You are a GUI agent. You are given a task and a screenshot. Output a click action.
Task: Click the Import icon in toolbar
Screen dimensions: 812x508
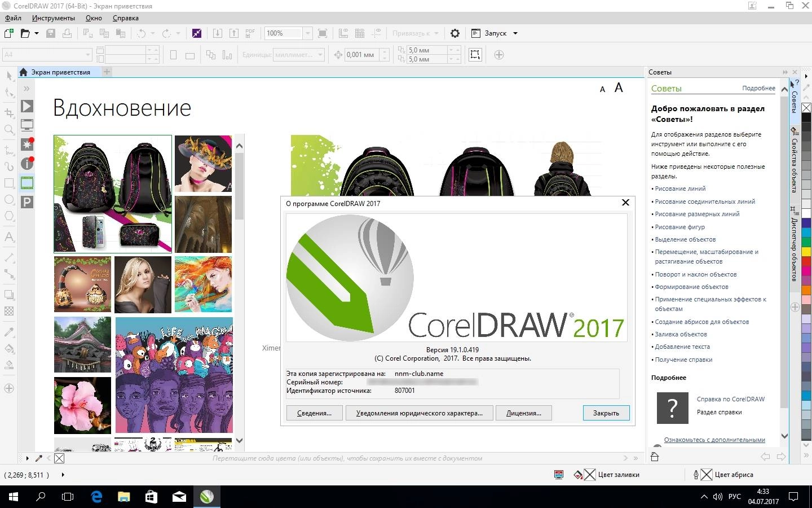coord(217,33)
